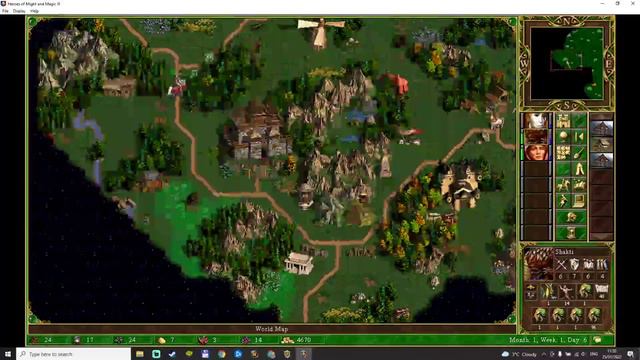Screen dimensions: 640x360
Task: Open File Explorer from the taskbar
Action: point(140,354)
